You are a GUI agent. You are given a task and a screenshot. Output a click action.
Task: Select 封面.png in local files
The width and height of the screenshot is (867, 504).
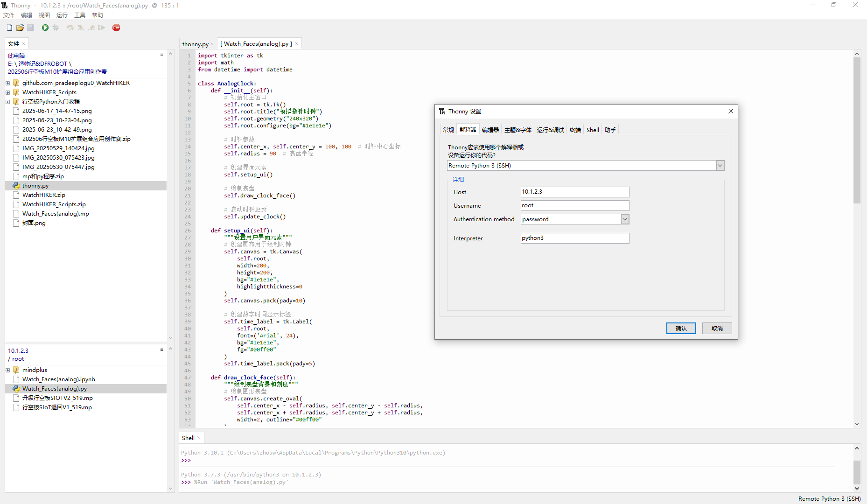point(34,223)
